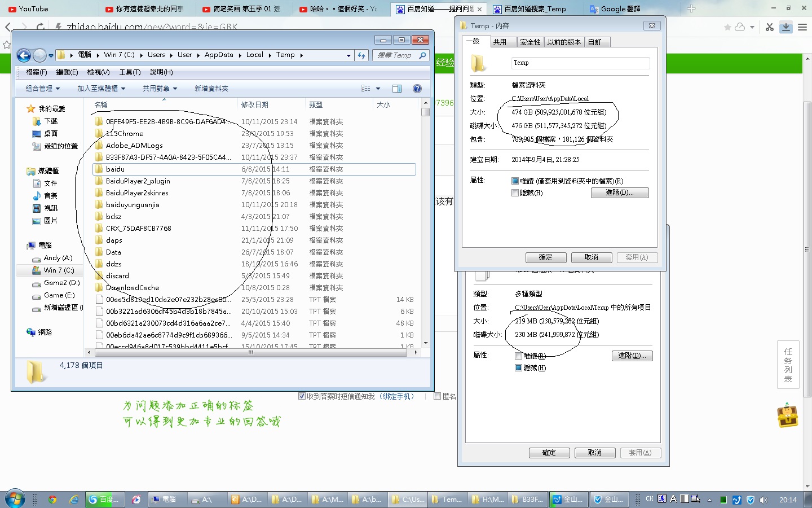This screenshot has height=508, width=812.
Task: Click 取消 in the Temp properties dialog
Action: click(592, 257)
